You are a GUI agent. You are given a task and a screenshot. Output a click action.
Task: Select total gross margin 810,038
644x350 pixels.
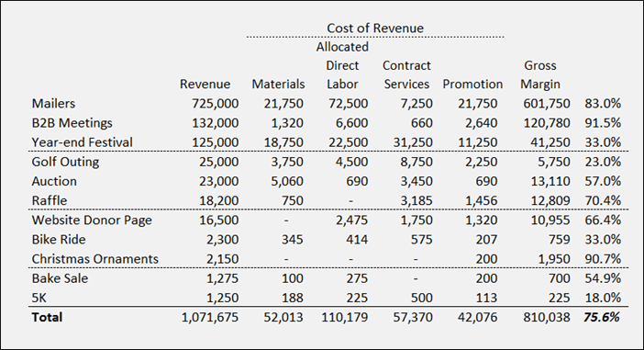coord(546,317)
